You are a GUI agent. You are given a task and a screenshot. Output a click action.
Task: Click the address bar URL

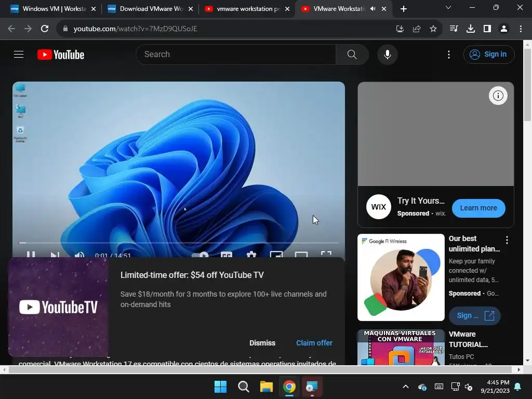tap(135, 29)
